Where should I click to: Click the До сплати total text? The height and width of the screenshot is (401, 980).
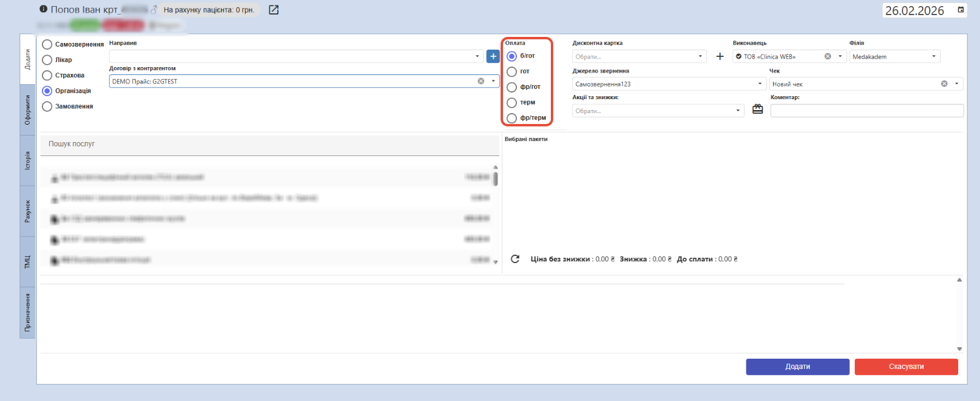[x=707, y=259]
